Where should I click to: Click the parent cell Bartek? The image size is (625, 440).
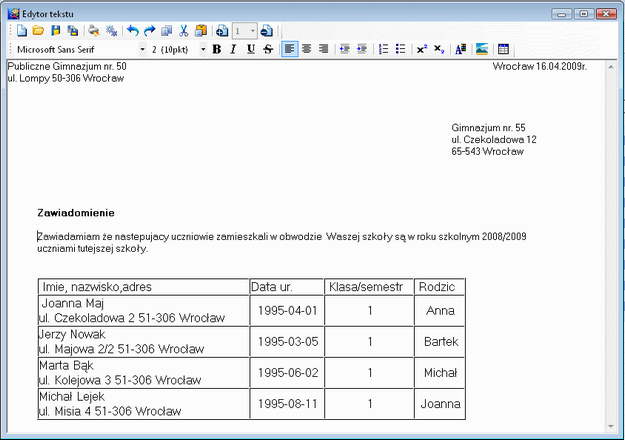[x=440, y=342]
